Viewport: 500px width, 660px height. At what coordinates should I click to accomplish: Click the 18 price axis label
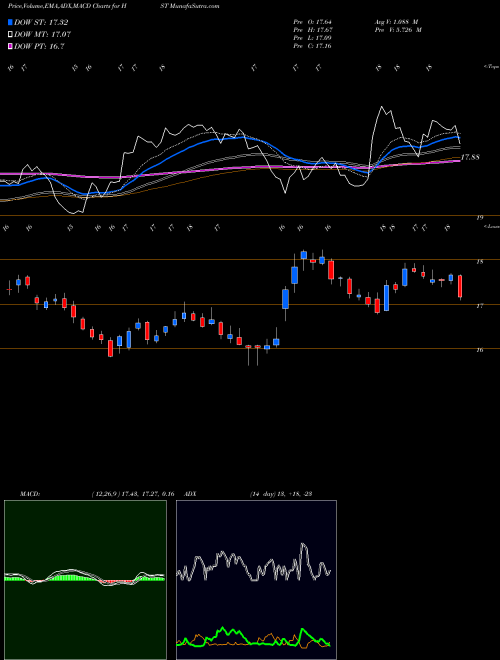(480, 262)
